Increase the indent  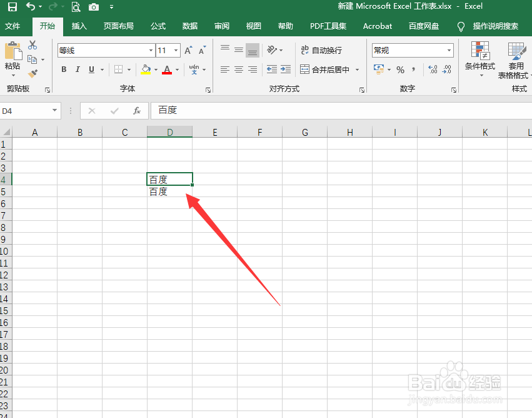[286, 69]
